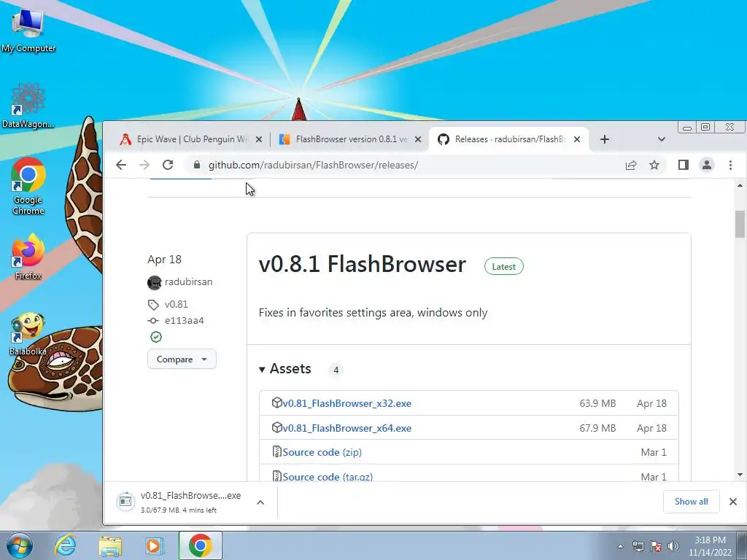Launch Google Chrome desktop shortcut
747x560 pixels.
[28, 186]
